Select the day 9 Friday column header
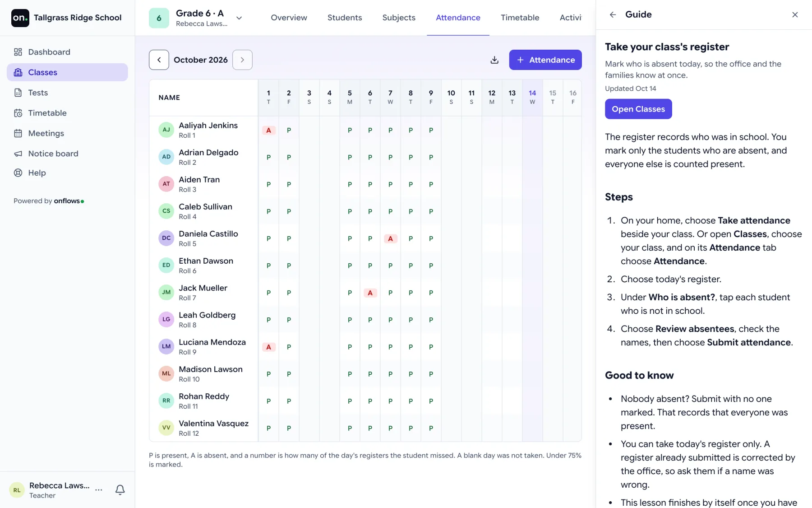 point(431,97)
